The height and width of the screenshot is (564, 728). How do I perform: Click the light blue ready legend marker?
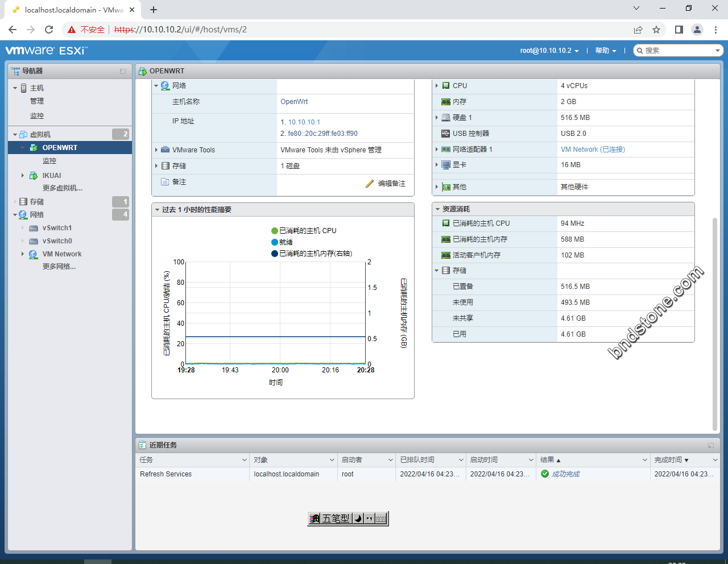point(275,242)
